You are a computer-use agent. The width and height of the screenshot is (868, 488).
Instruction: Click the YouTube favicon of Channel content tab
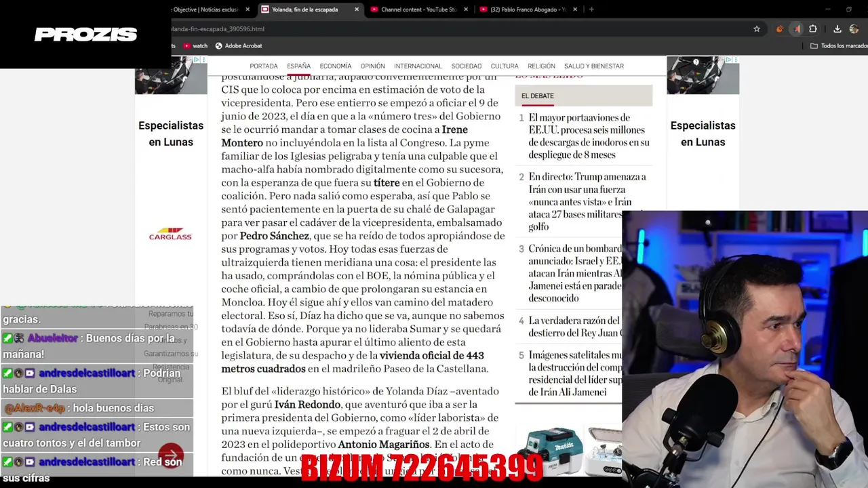point(374,9)
